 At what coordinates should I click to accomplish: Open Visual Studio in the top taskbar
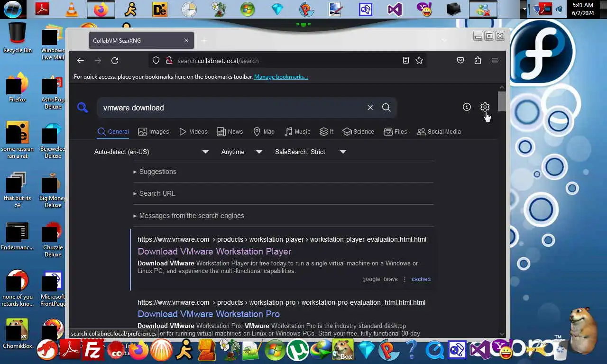point(395,9)
